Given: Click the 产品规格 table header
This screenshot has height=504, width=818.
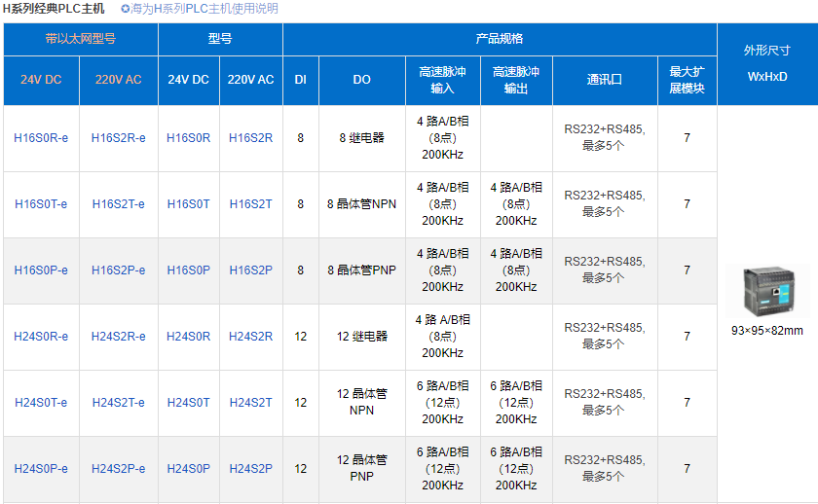Looking at the screenshot, I should [x=499, y=40].
